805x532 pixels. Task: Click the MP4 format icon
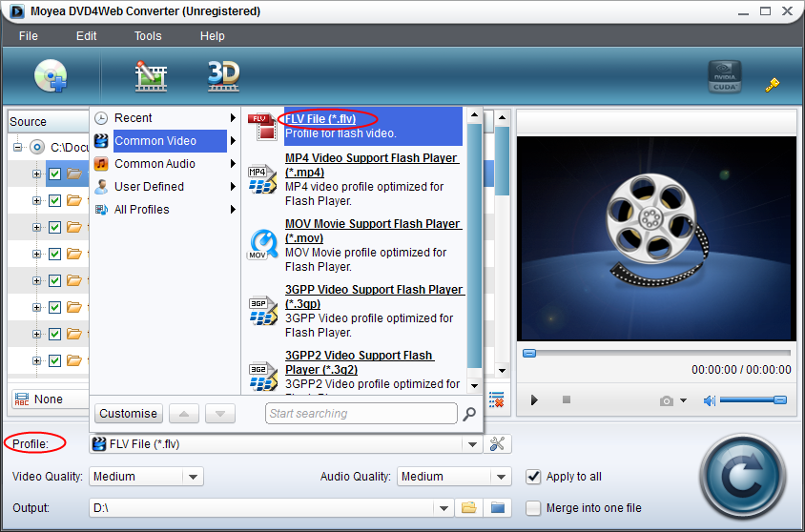pyautogui.click(x=262, y=180)
